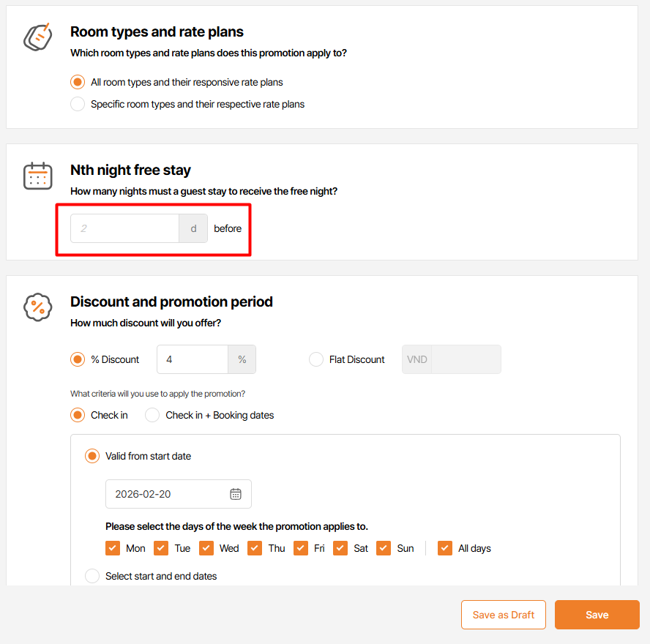650x644 pixels.
Task: Select All room types radio option
Action: [x=78, y=82]
